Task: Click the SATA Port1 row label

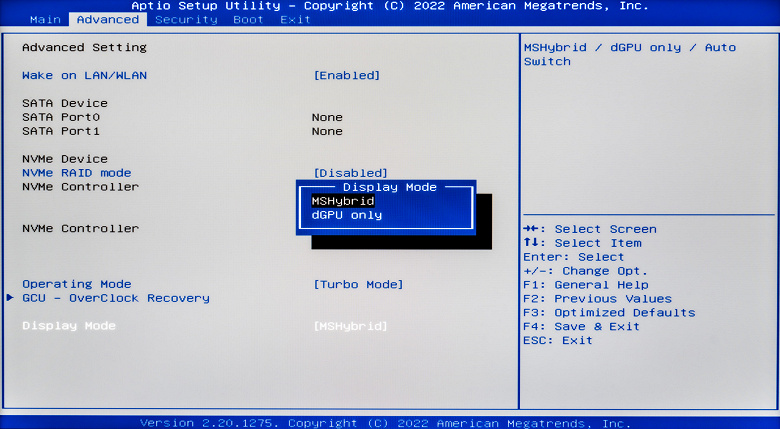Action: (x=61, y=131)
